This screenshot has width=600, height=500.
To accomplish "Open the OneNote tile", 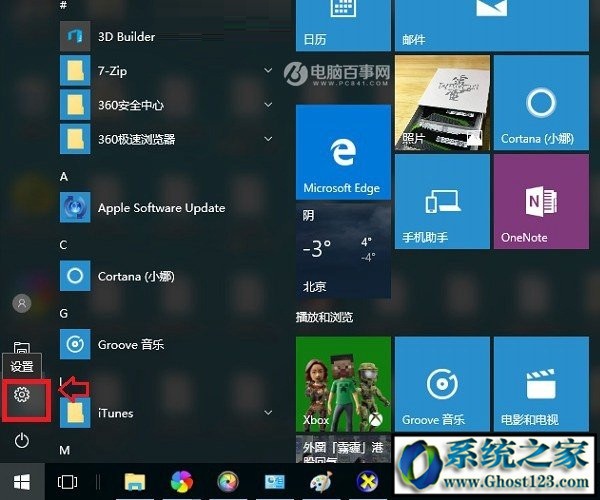I will [541, 202].
